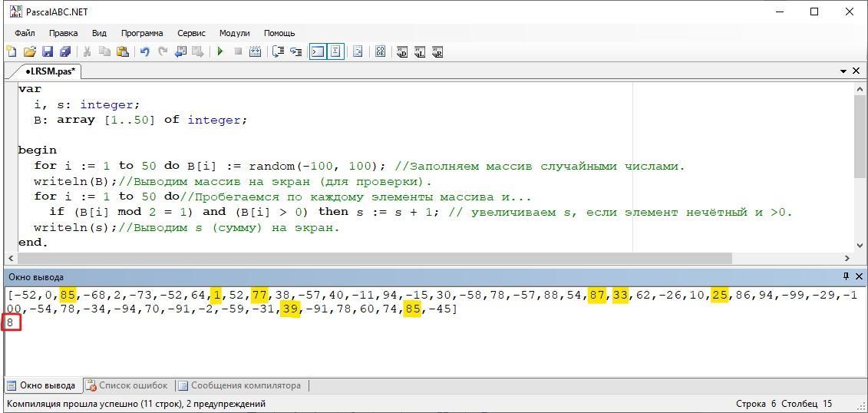Open the Помощь menu
This screenshot has height=413, width=868.
[279, 33]
